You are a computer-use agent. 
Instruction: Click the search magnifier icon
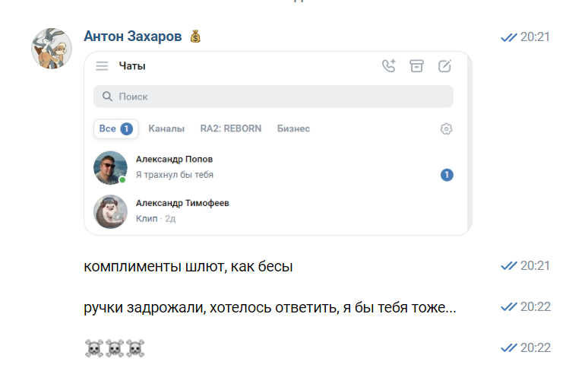click(x=106, y=97)
